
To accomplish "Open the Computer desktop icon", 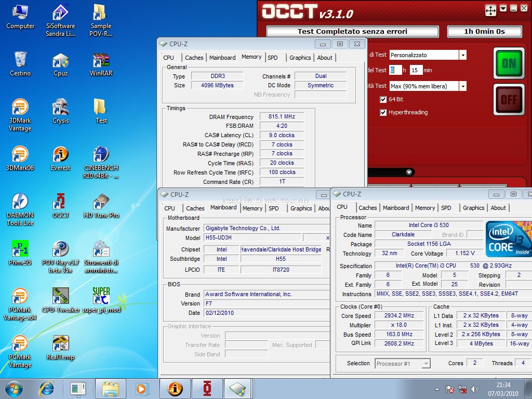I will (x=20, y=17).
